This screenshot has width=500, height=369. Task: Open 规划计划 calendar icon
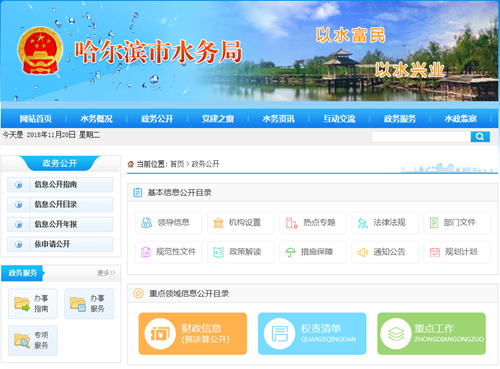click(435, 252)
